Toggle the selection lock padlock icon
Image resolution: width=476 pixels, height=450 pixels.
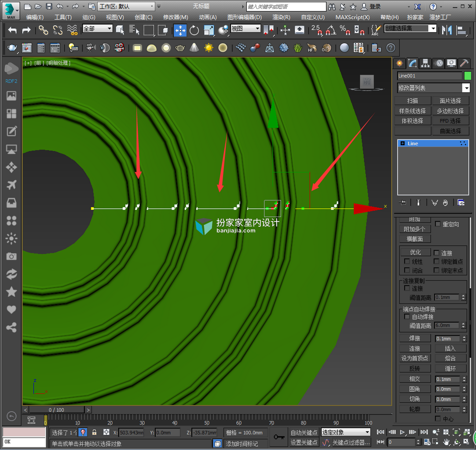point(94,432)
